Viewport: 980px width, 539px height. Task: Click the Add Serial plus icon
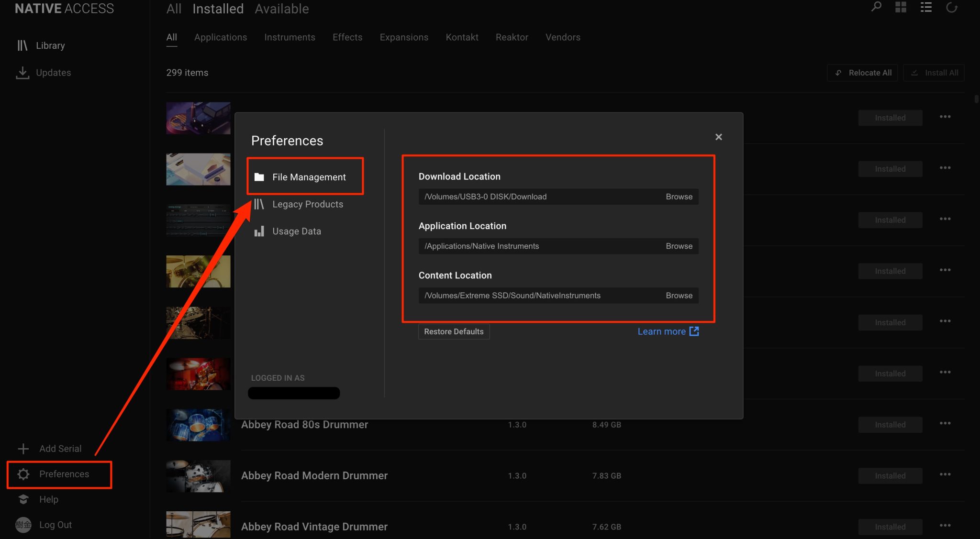pyautogui.click(x=23, y=449)
